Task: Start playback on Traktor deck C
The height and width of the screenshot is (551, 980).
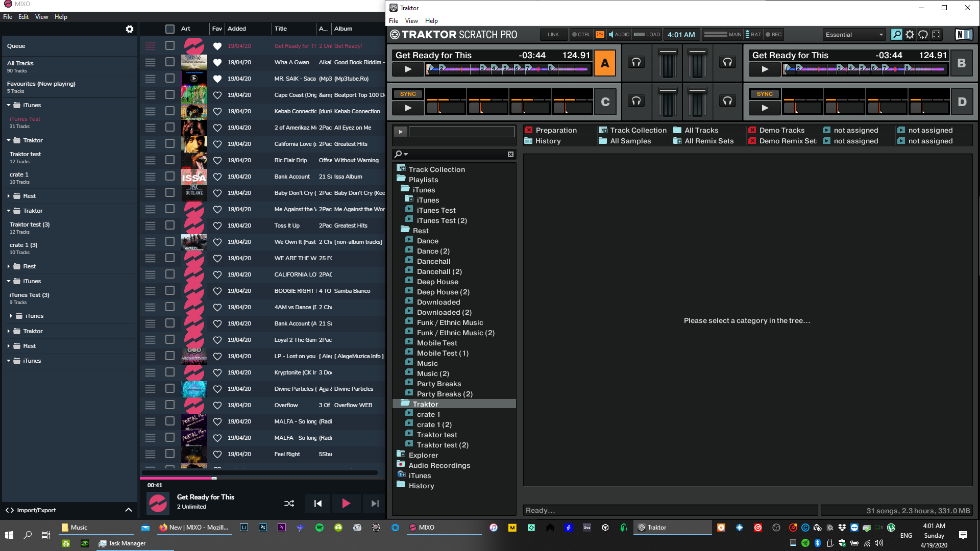Action: [x=408, y=108]
